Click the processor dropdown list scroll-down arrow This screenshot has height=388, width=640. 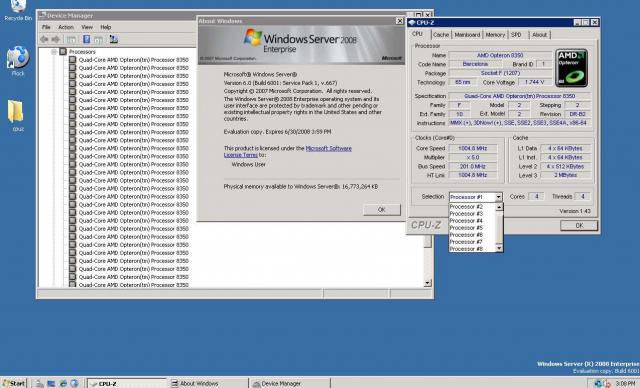tap(499, 248)
